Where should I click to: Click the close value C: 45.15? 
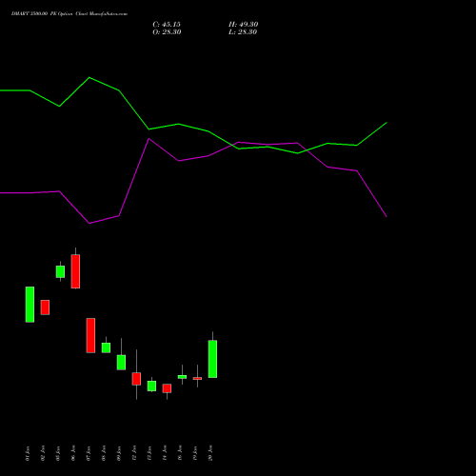pos(167,25)
